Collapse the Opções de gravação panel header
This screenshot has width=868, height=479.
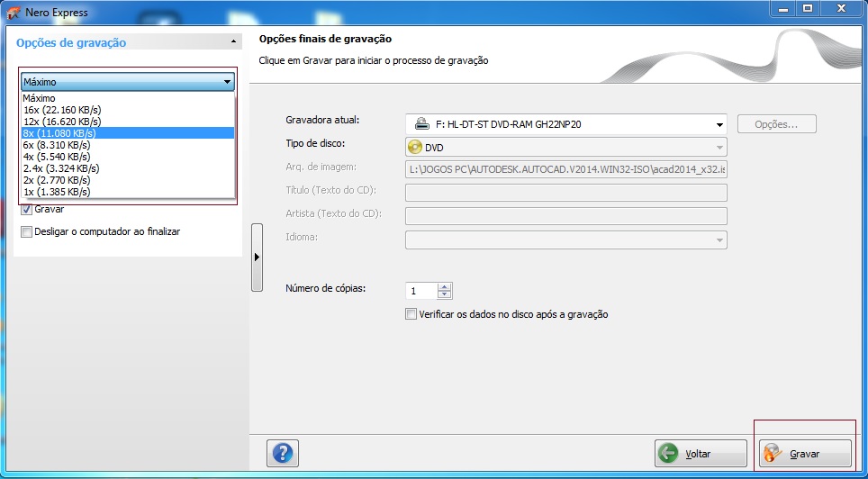128,42
